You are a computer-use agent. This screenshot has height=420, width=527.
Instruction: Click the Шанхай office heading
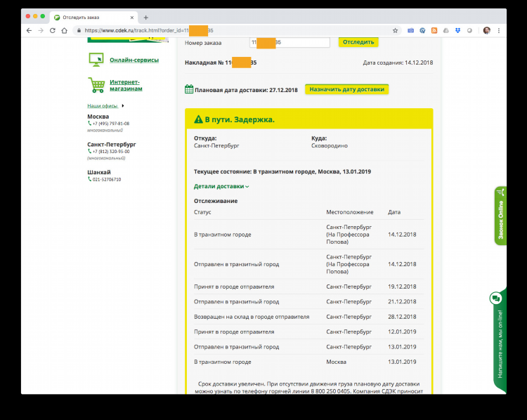tap(99, 172)
